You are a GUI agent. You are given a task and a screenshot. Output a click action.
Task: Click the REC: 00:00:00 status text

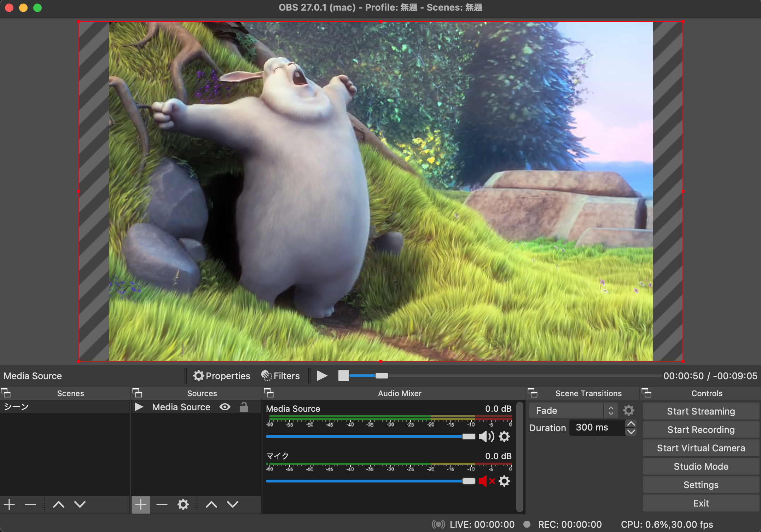coord(570,524)
